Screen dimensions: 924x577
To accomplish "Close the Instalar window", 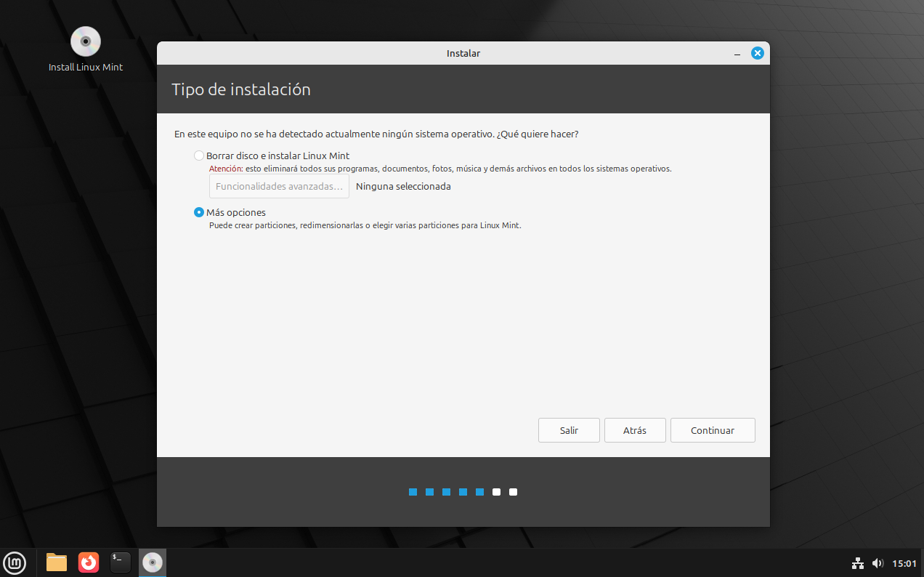I will tap(757, 53).
